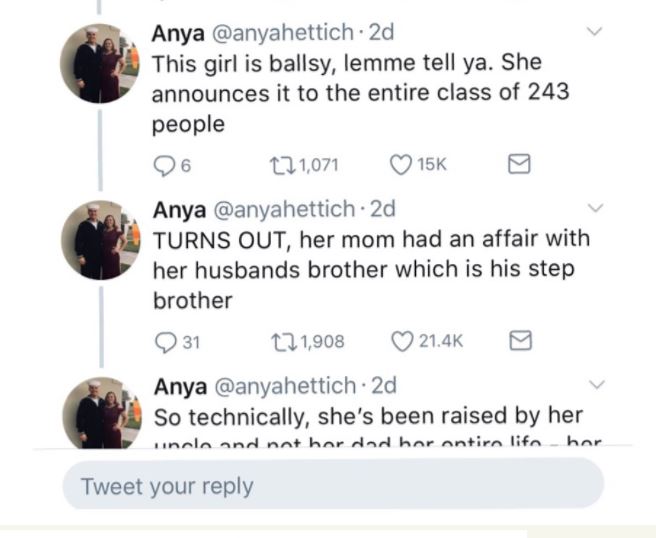The height and width of the screenshot is (538, 656).
Task: Open chevron menu on "So technically" tweet
Action: (596, 384)
